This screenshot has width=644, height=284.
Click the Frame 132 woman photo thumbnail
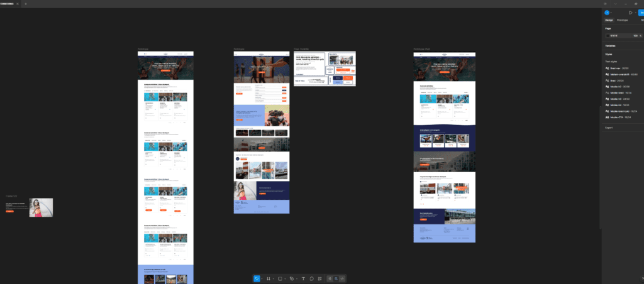coord(41,208)
